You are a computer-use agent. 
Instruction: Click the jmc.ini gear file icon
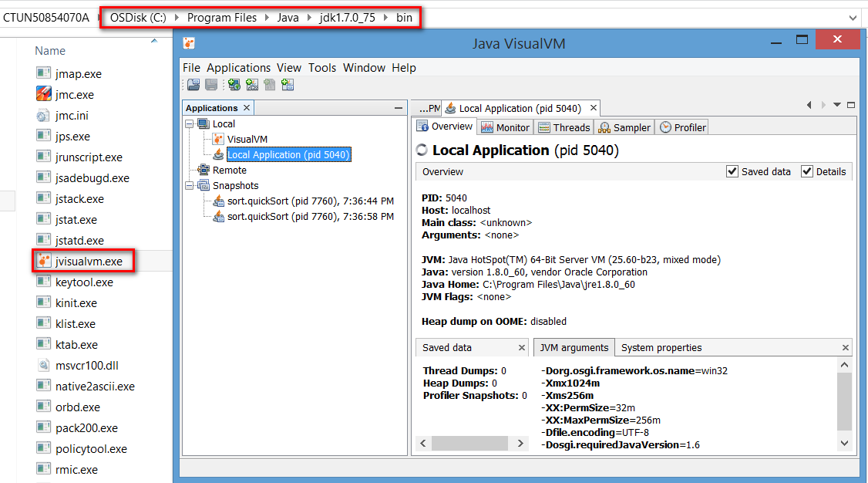[44, 115]
